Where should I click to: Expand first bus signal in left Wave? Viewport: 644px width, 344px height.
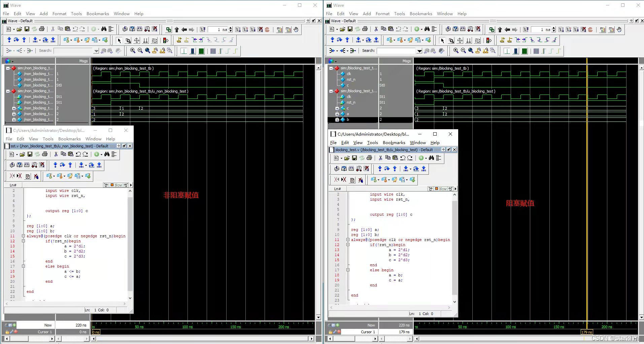(x=14, y=108)
